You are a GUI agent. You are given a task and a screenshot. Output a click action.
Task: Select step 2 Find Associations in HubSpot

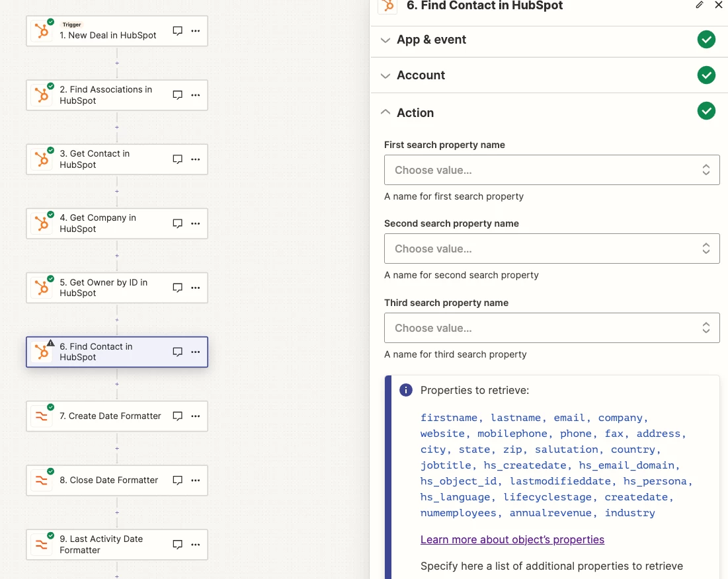click(x=116, y=95)
